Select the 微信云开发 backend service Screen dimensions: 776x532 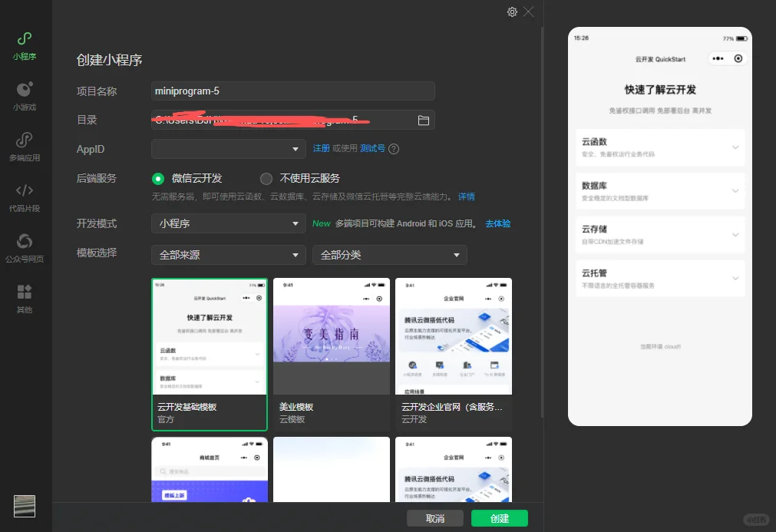[x=158, y=178]
